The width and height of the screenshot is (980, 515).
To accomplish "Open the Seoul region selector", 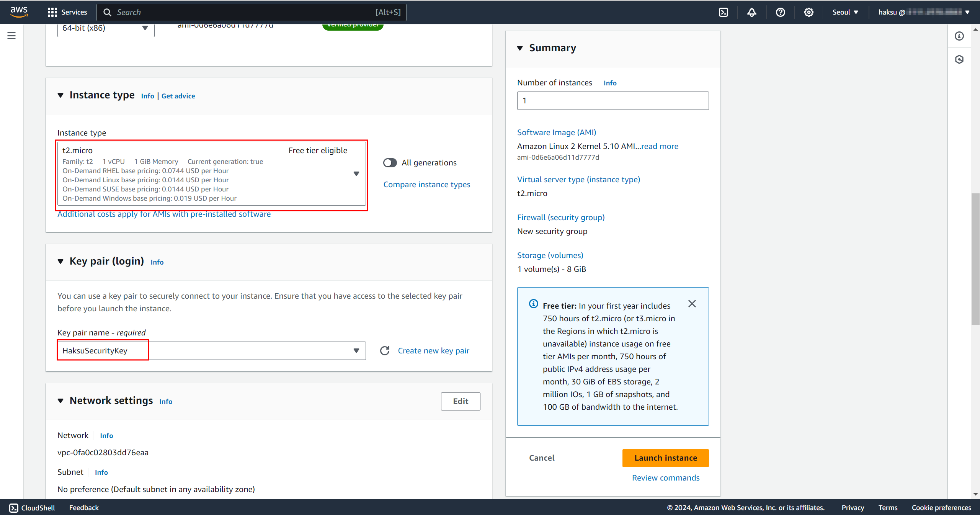I will pos(845,12).
